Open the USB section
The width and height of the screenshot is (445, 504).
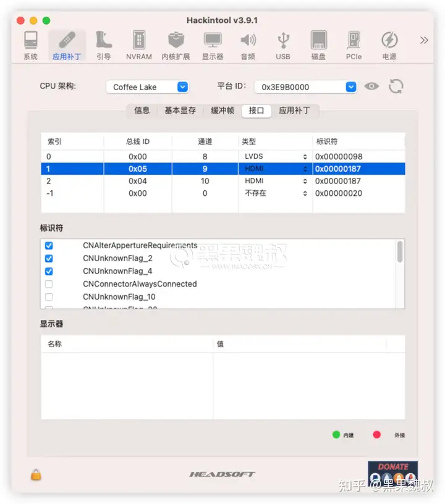coord(283,45)
